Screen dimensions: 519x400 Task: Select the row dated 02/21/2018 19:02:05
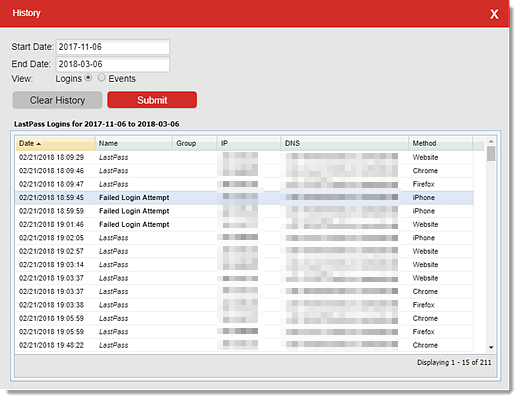click(244, 238)
